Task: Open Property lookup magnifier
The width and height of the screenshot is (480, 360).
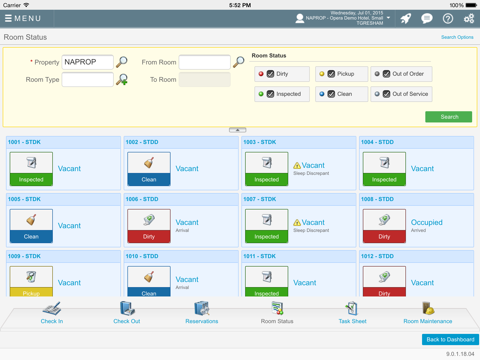Action: point(122,62)
